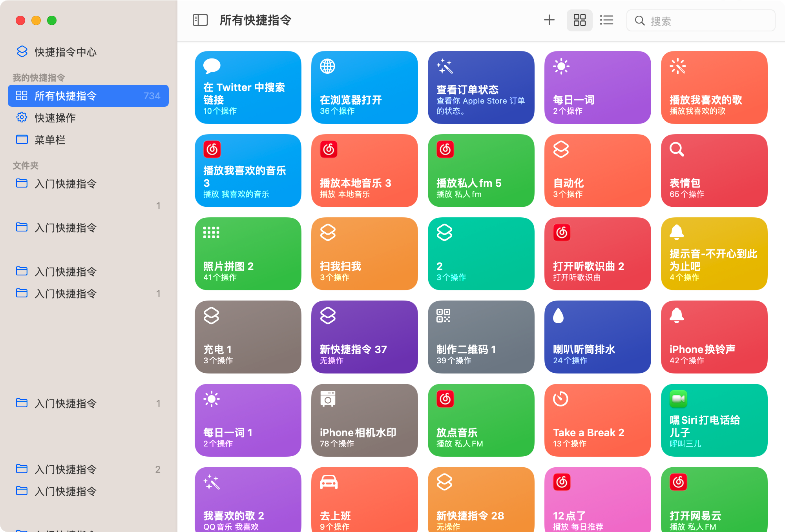This screenshot has height=532, width=785.
Task: Click the QR code icon on 制作二维码 1
Action: coord(443,315)
